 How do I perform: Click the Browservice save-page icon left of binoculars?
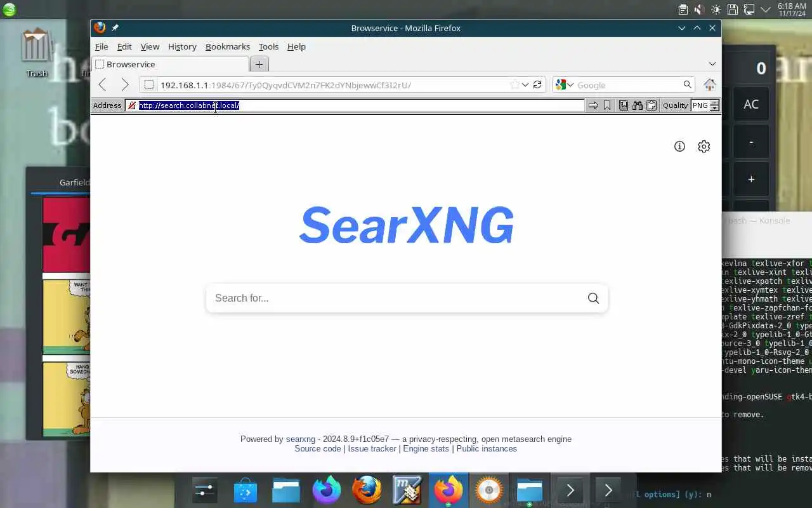click(x=624, y=105)
